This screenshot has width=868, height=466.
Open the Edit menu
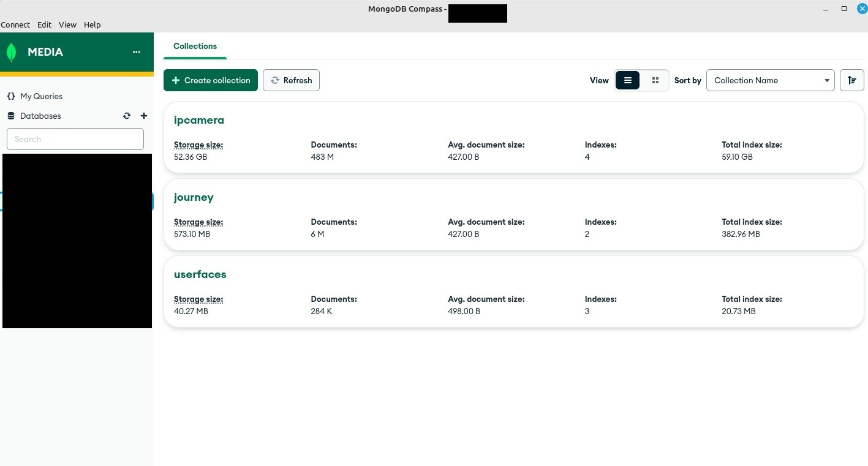(x=44, y=24)
